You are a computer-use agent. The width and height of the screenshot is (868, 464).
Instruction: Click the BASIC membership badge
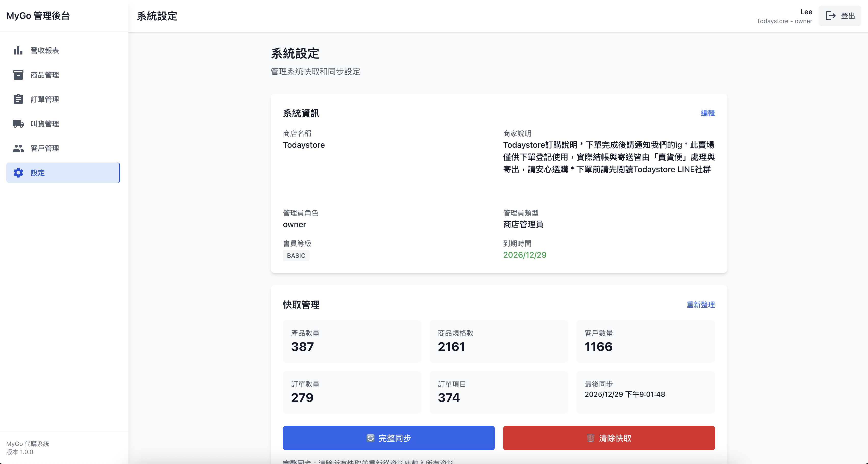tap(296, 255)
